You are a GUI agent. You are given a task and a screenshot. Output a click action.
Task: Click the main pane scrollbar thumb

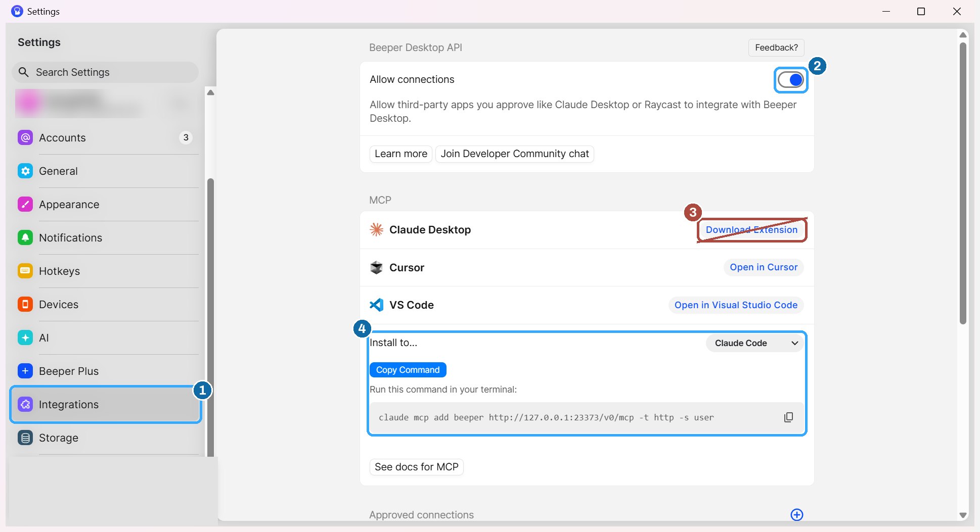click(963, 183)
